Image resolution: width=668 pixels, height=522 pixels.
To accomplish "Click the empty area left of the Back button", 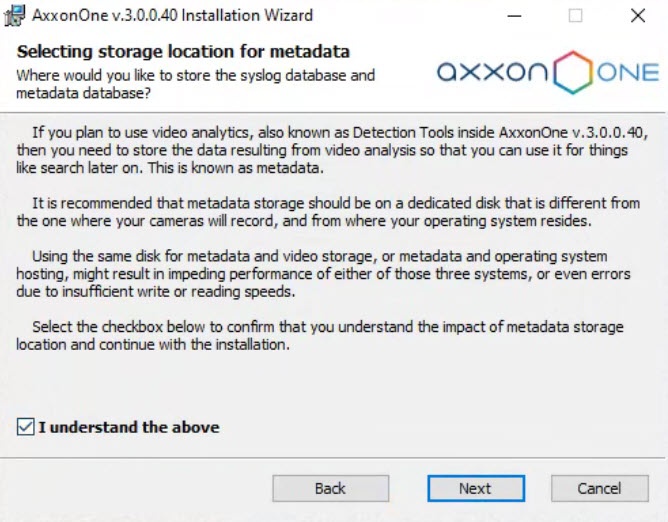I will pyautogui.click(x=140, y=489).
